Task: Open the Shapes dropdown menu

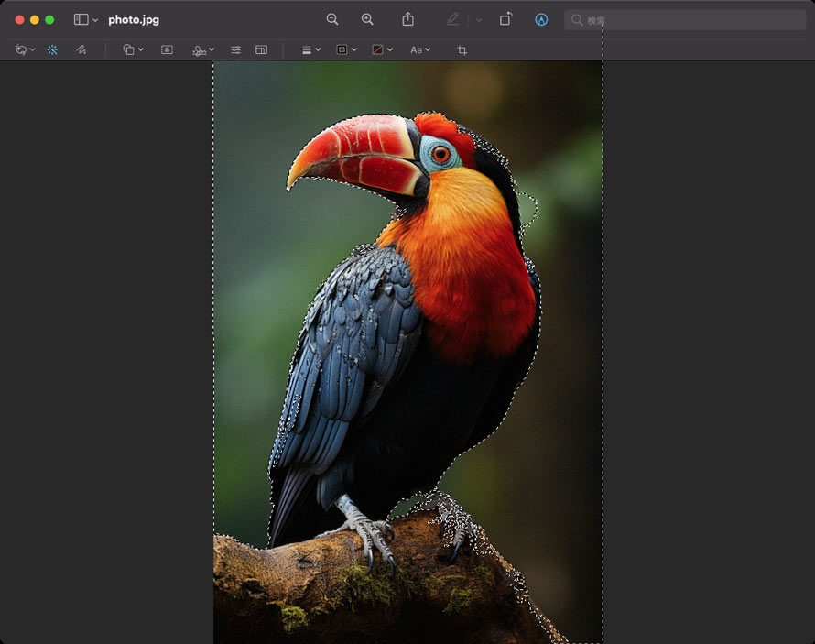Action: tap(133, 49)
